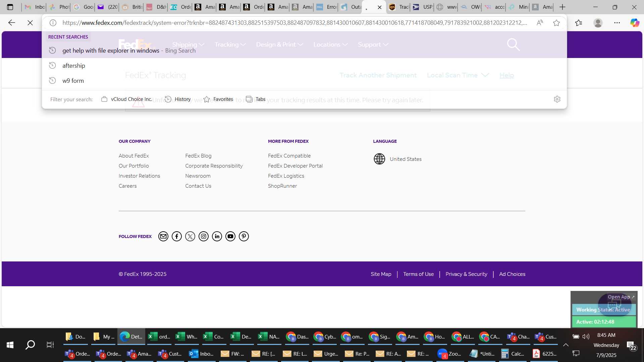The height and width of the screenshot is (362, 644).
Task: Select 'get help with file explorer' recent search
Action: [304, 51]
